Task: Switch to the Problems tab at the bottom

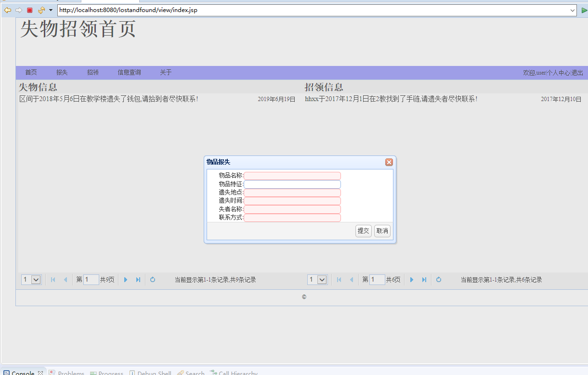Action: (x=70, y=372)
